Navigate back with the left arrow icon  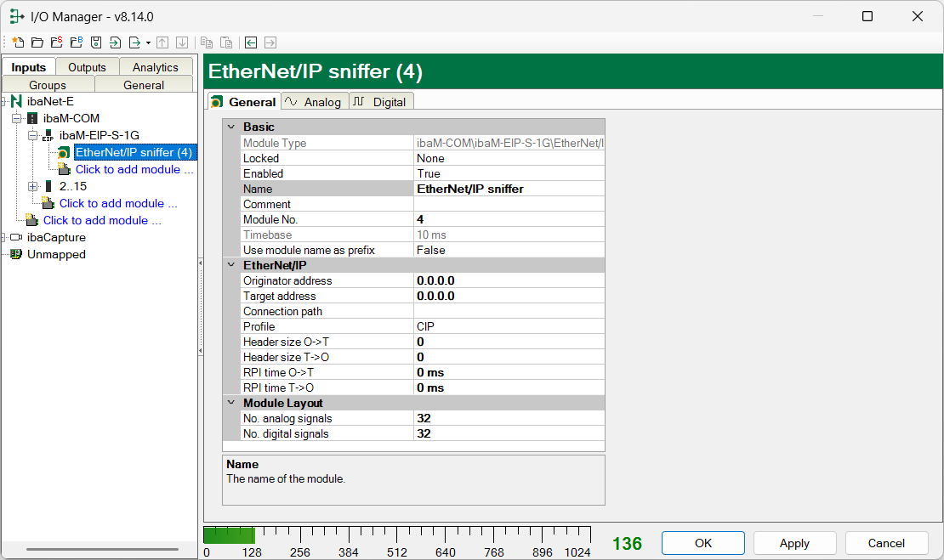click(251, 42)
